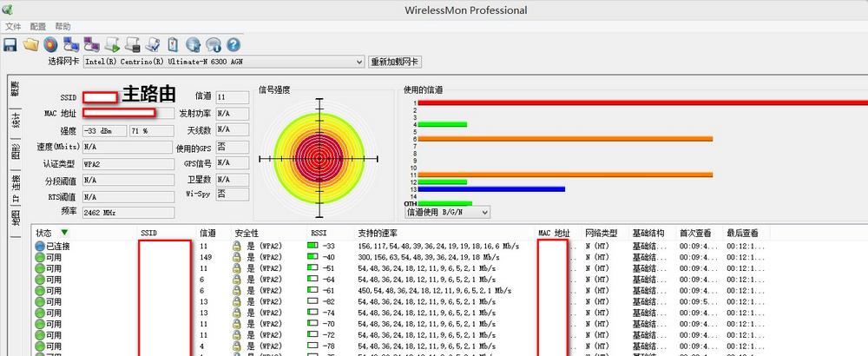The image size is (868, 356).
Task: Click the green status icon in the -72 RSSI row
Action: [40, 335]
